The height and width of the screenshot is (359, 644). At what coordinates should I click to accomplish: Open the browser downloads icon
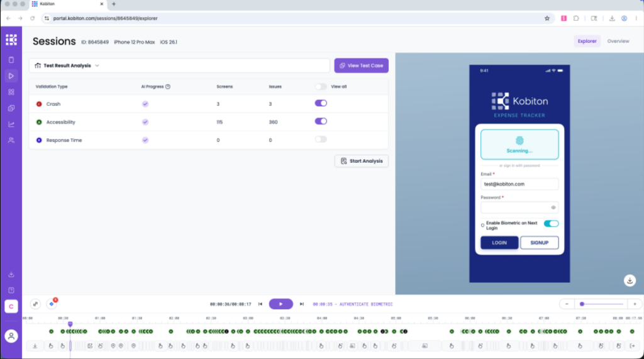pyautogui.click(x=611, y=18)
